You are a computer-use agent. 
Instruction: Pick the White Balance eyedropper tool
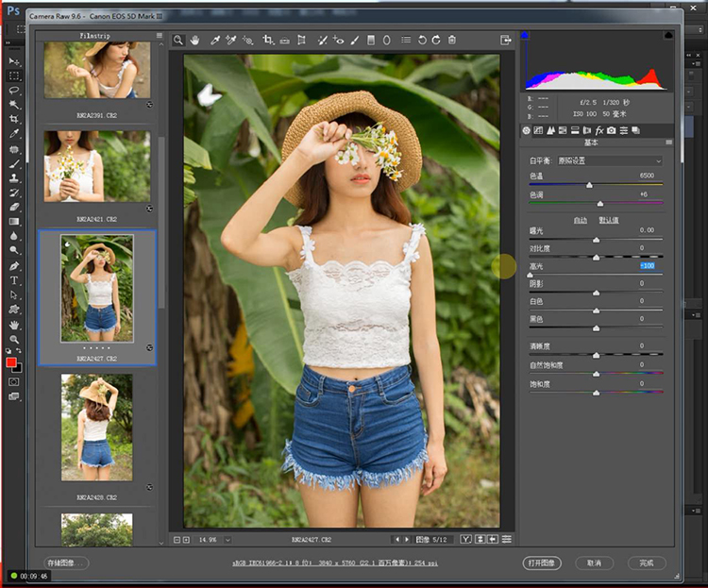tap(215, 41)
